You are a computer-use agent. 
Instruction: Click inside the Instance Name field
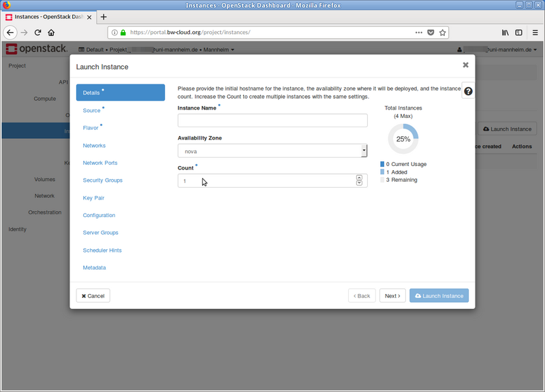[x=272, y=120]
